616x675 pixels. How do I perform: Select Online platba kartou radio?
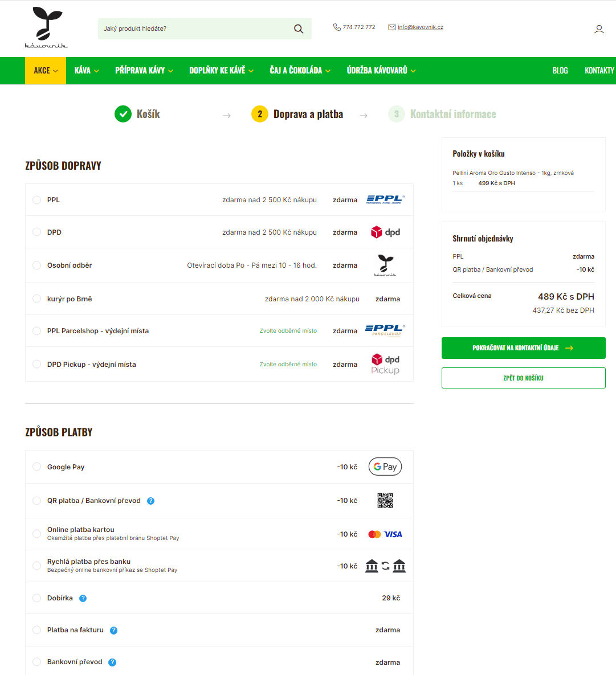[37, 534]
